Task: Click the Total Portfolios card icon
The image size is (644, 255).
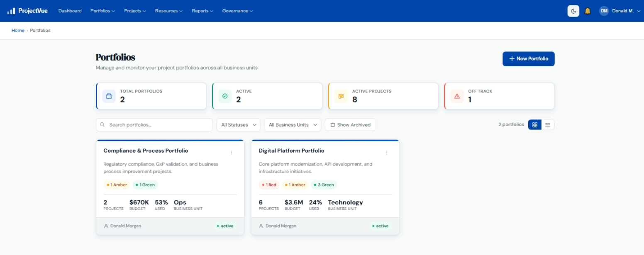Action: tap(109, 96)
